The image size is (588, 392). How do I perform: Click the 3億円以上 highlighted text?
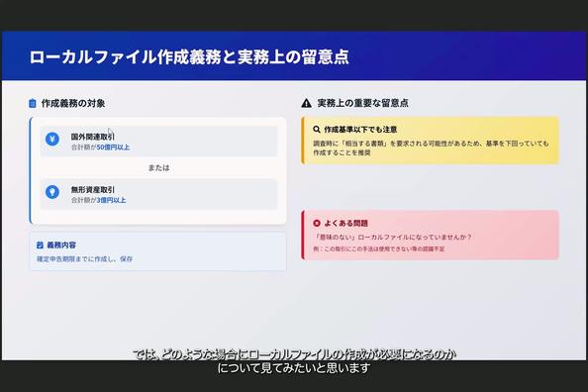click(112, 200)
